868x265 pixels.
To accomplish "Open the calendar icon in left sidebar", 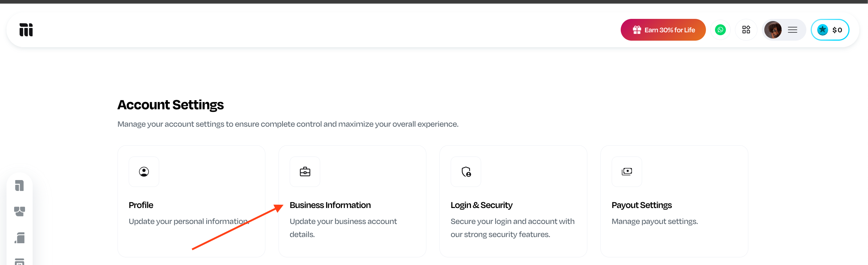I will tap(20, 261).
